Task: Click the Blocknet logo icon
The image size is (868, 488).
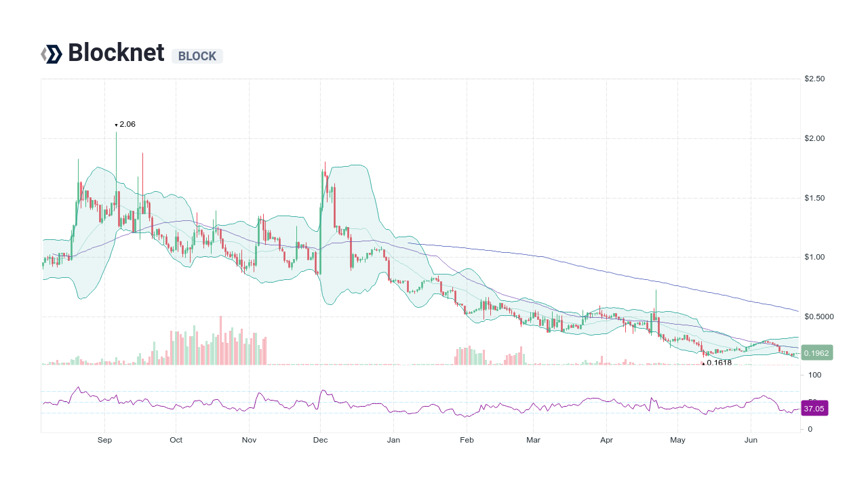Action: click(x=52, y=54)
